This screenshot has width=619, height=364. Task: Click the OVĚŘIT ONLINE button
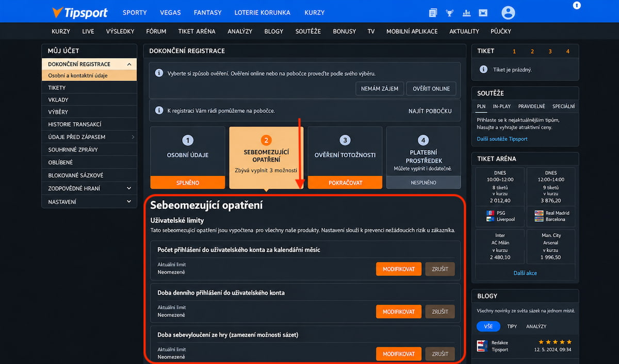click(431, 89)
